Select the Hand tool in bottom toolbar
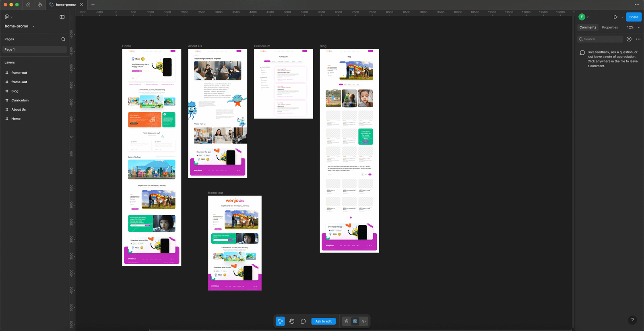The height and width of the screenshot is (331, 644). [x=292, y=321]
